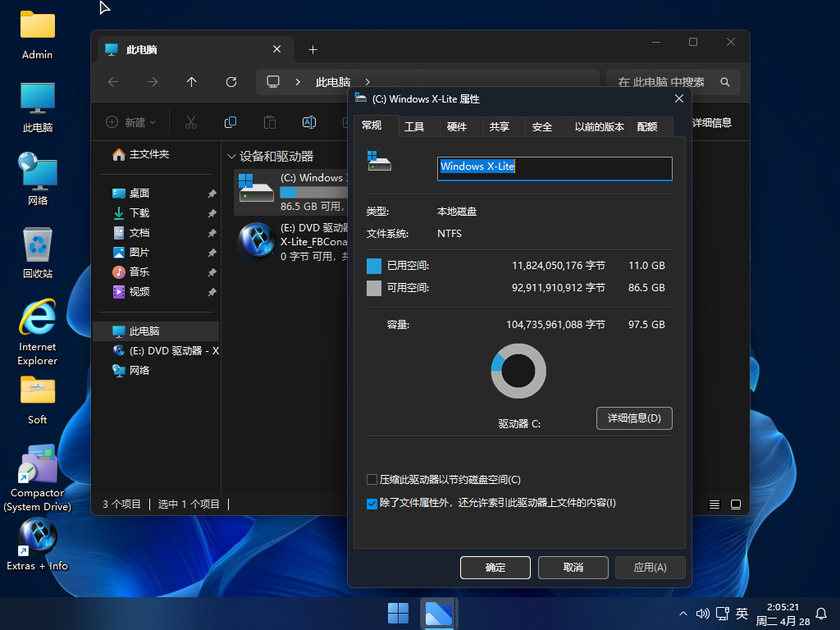Switch to large icons view icon

click(x=736, y=504)
